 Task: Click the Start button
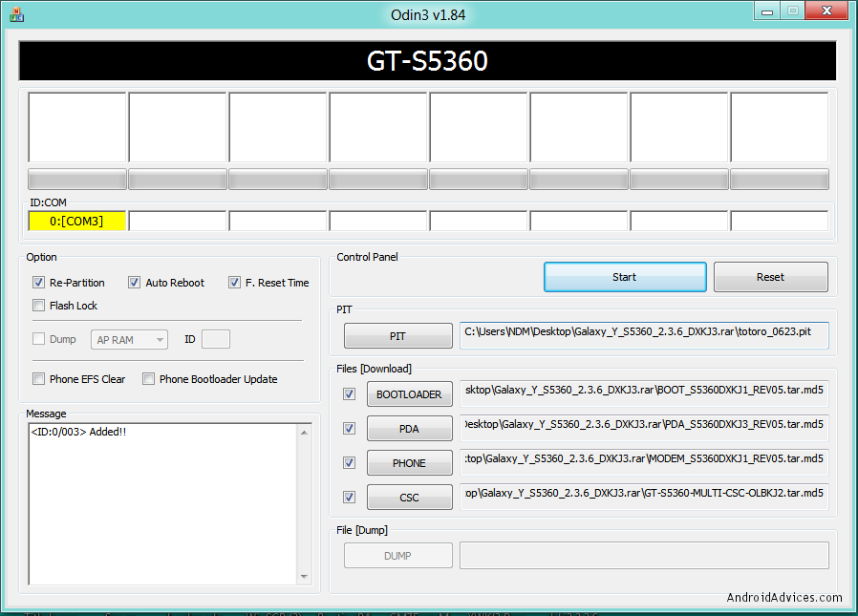625,277
